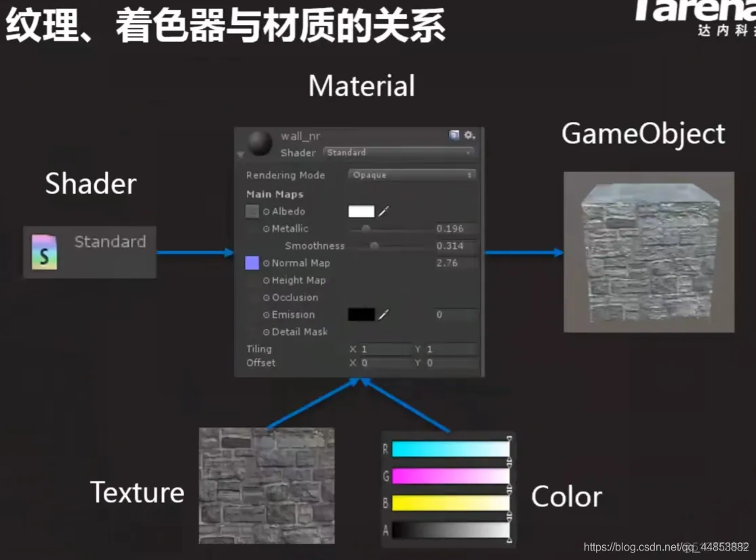Click the Standard shader file icon
This screenshot has width=756, height=560.
coord(44,252)
